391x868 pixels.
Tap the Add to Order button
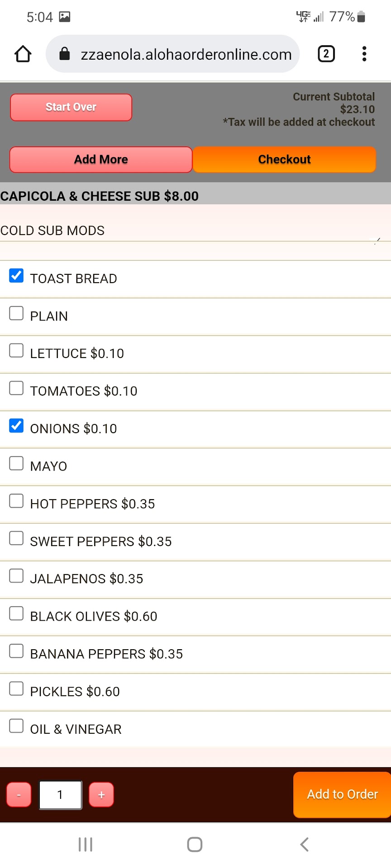(x=342, y=794)
